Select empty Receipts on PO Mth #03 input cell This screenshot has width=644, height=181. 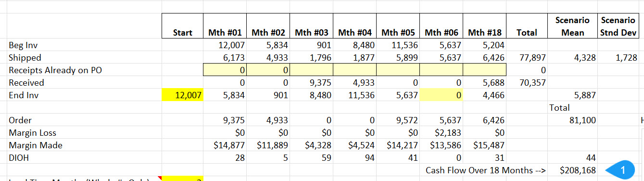[x=311, y=70]
